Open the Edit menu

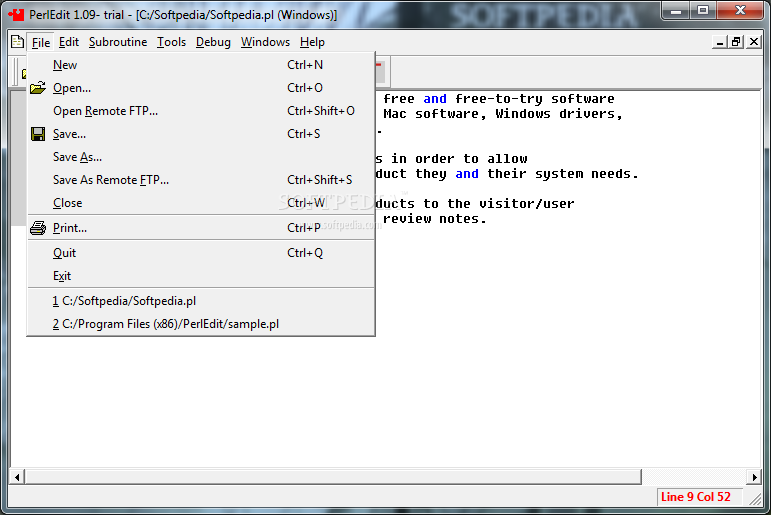click(x=69, y=42)
